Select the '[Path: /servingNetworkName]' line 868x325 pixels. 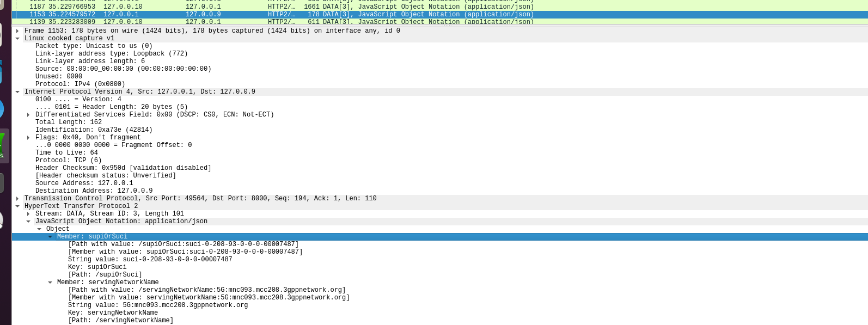121,321
